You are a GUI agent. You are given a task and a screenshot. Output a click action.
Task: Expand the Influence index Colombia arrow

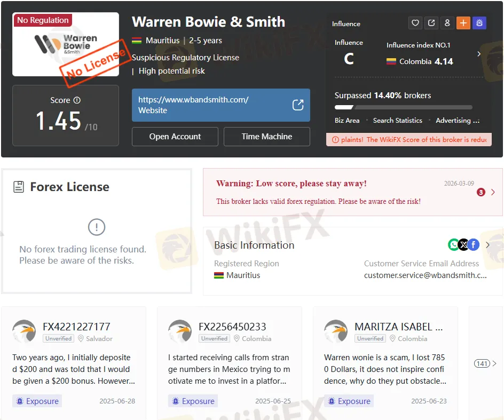[x=479, y=54]
